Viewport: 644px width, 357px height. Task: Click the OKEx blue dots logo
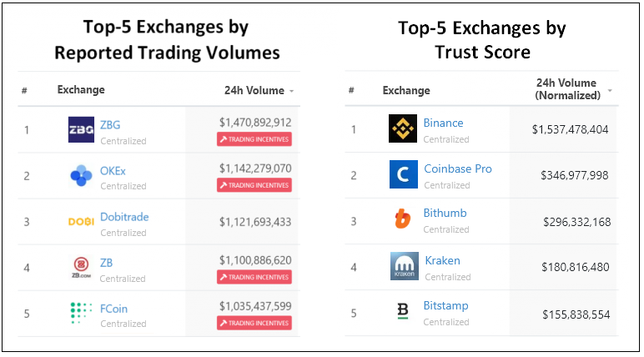(x=81, y=175)
